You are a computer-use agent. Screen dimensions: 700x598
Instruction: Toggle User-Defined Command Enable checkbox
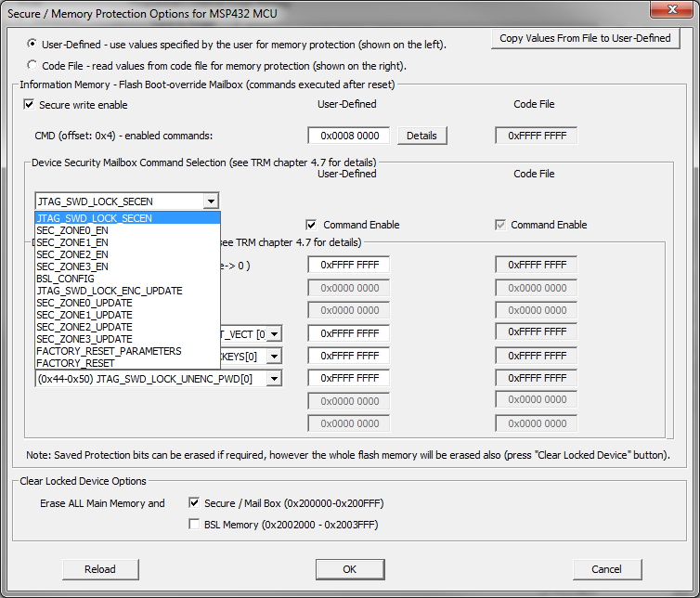coord(311,225)
